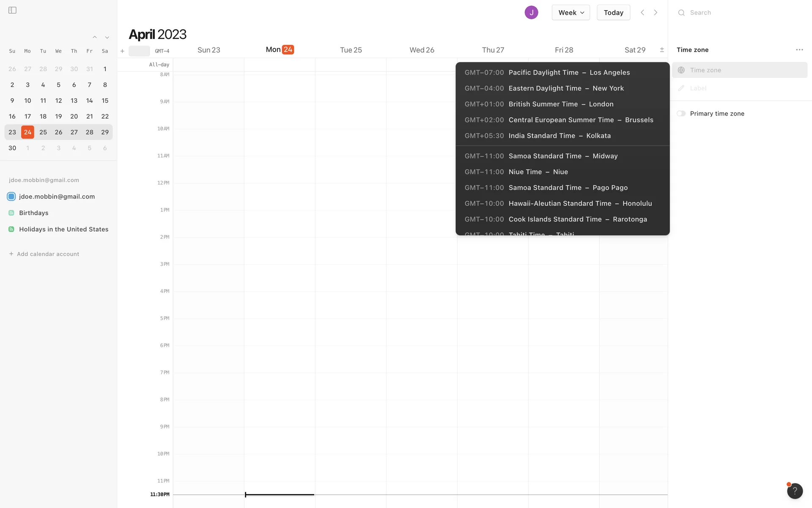Toggle the sidebar panel icon
The width and height of the screenshot is (812, 508).
tap(12, 10)
